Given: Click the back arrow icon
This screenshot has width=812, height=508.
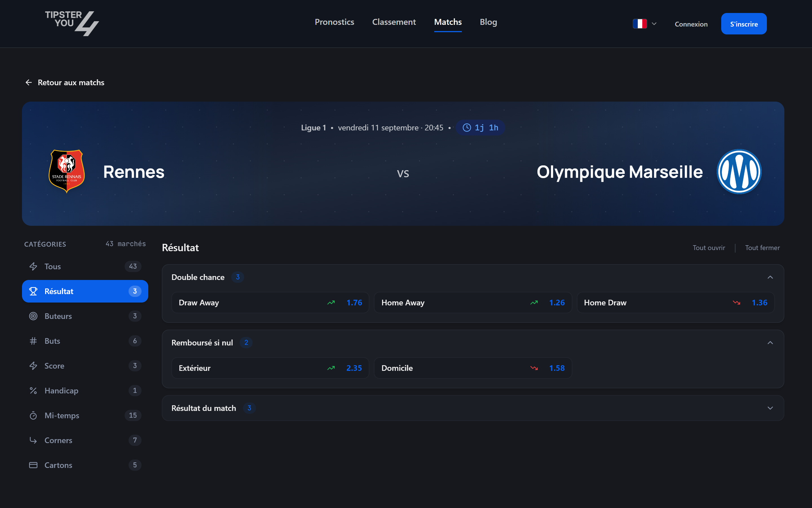Looking at the screenshot, I should 29,83.
